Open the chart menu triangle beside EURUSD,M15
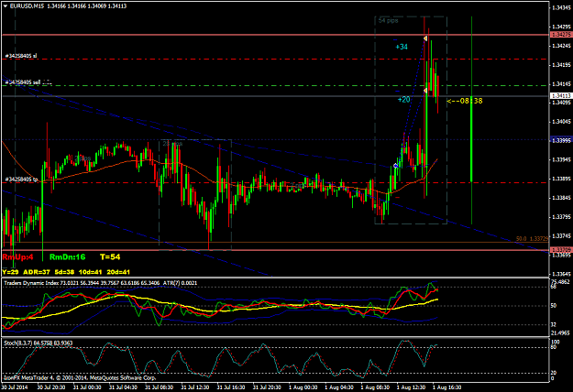Viewport: 573px width, 392px height. coord(6,5)
